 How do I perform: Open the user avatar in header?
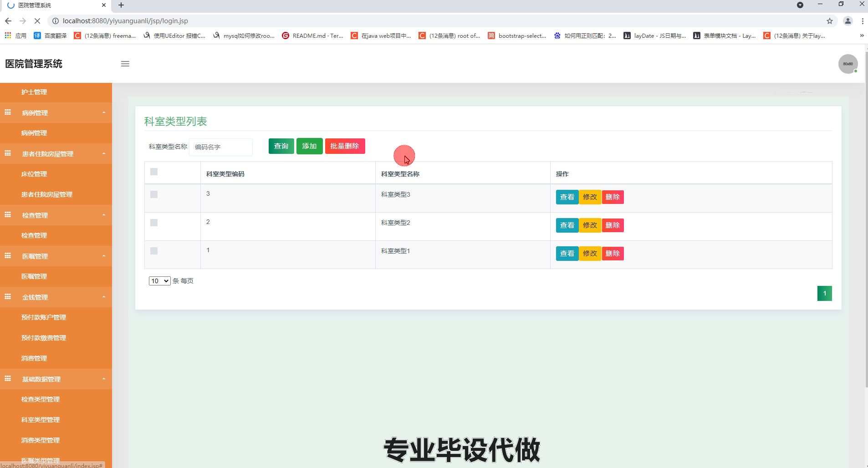[x=848, y=64]
